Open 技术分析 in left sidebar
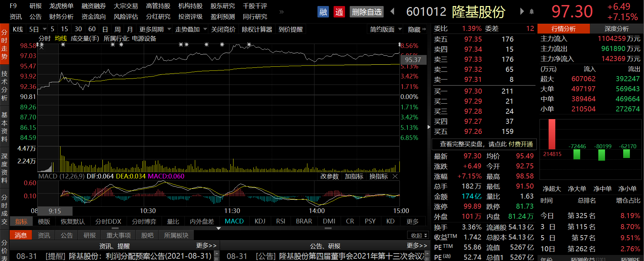Image resolution: width=644 pixels, height=261 pixels. 4,86
